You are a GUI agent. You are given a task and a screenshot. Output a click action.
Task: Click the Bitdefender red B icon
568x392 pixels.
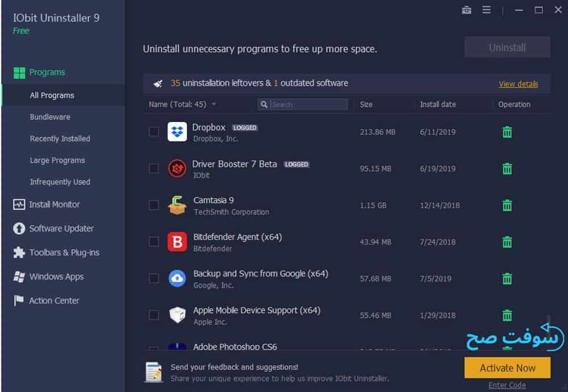177,241
